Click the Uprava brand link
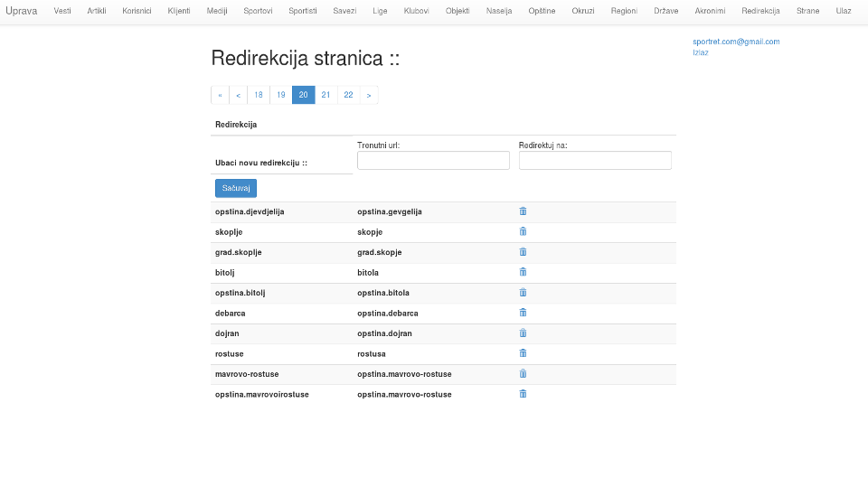Viewport: 868px width, 497px height. [22, 11]
